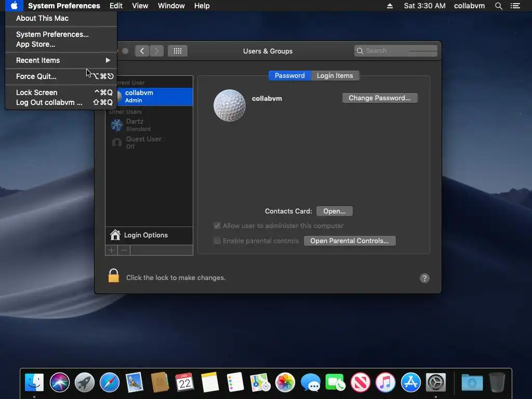Image resolution: width=532 pixels, height=399 pixels.
Task: Choose Log Out collabvm... entry
Action: pyautogui.click(x=61, y=102)
